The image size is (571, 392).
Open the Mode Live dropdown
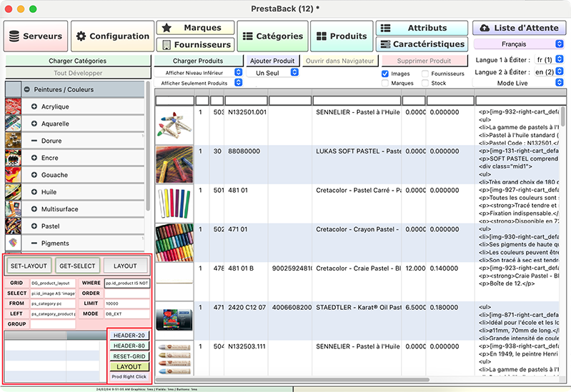click(519, 84)
